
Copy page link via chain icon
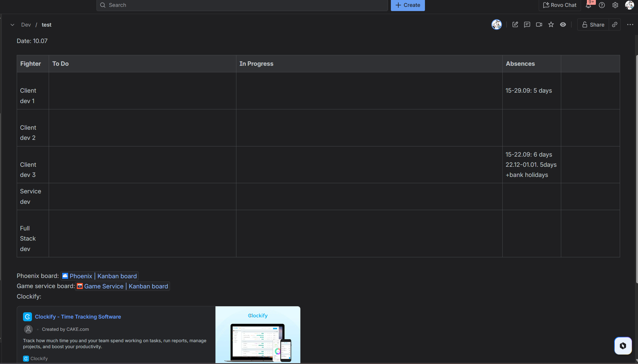(615, 25)
